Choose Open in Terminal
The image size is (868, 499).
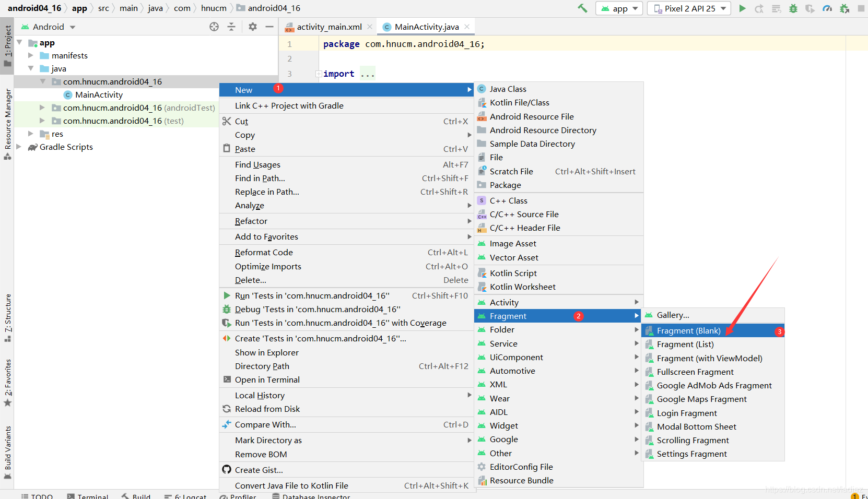pos(346,379)
